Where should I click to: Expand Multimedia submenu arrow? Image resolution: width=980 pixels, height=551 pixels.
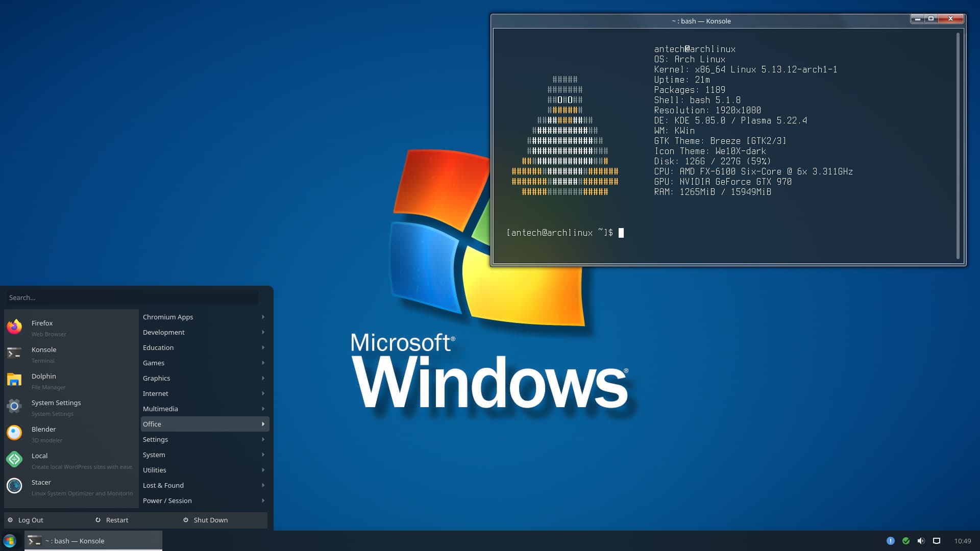pos(263,409)
